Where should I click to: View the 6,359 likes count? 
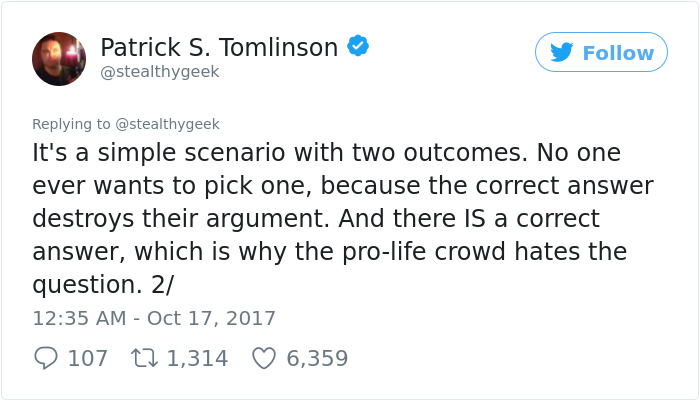click(x=317, y=358)
